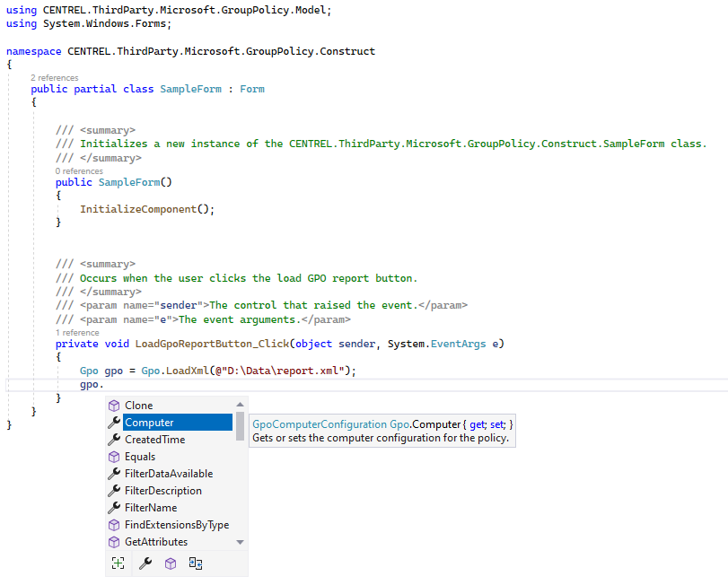Toggle the expand filter icon in IntelliSense
Image resolution: width=728 pixels, height=585 pixels.
(118, 563)
